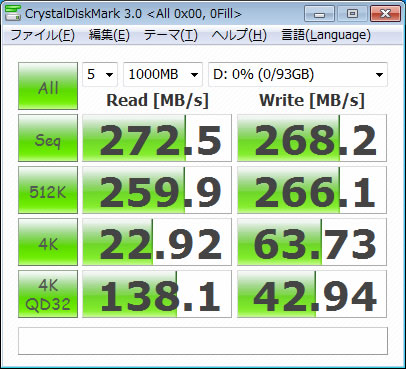This screenshot has width=406, height=369.
Task: Open the 編集(E) menu
Action: [109, 35]
